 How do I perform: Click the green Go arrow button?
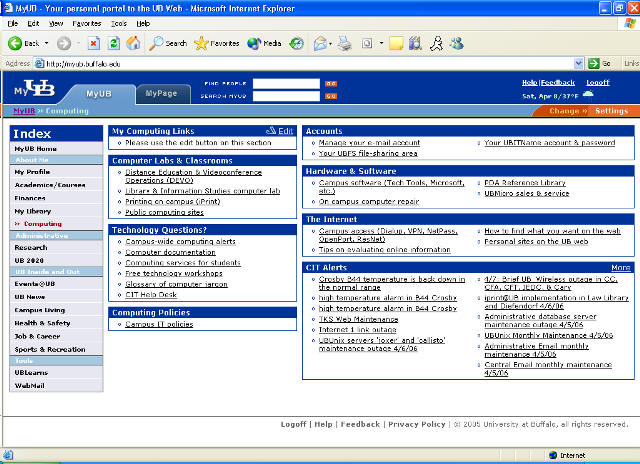593,64
